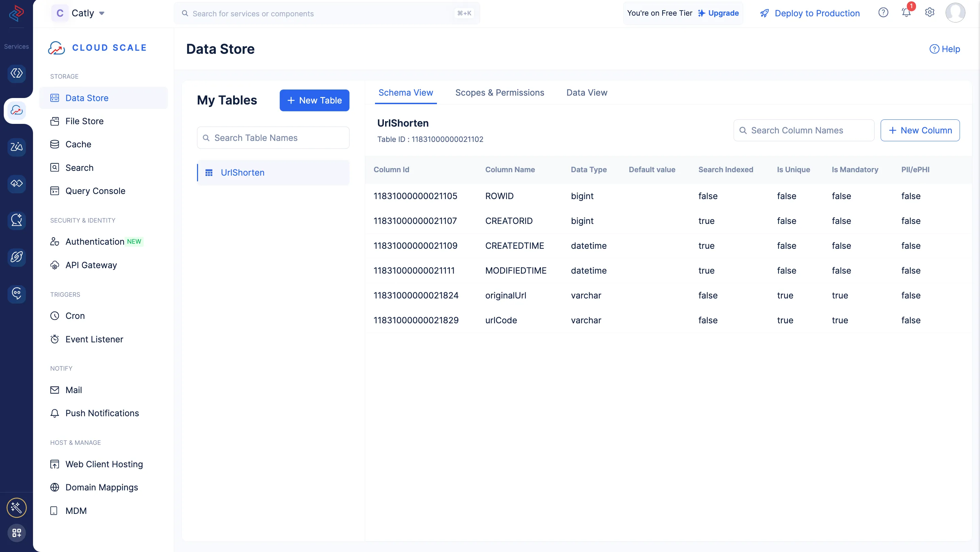Open the settings gear icon
The image size is (980, 552).
coord(929,13)
